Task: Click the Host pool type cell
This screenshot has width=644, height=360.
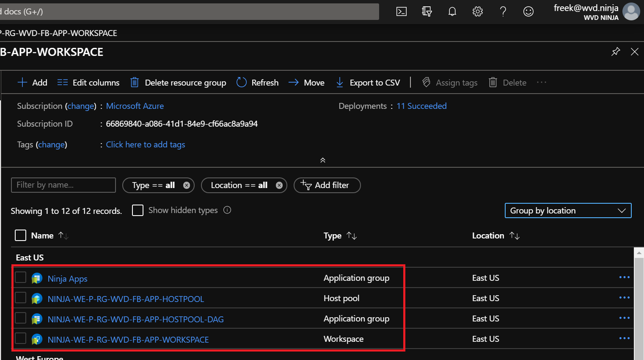Action: click(341, 298)
